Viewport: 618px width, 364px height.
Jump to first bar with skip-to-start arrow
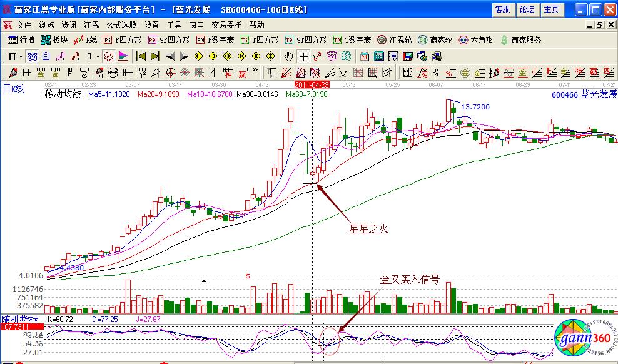pos(141,56)
